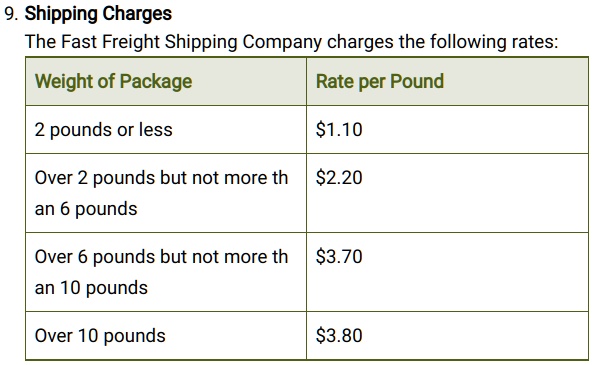Click the Shipping Charges heading
593x365 pixels.
tap(98, 14)
